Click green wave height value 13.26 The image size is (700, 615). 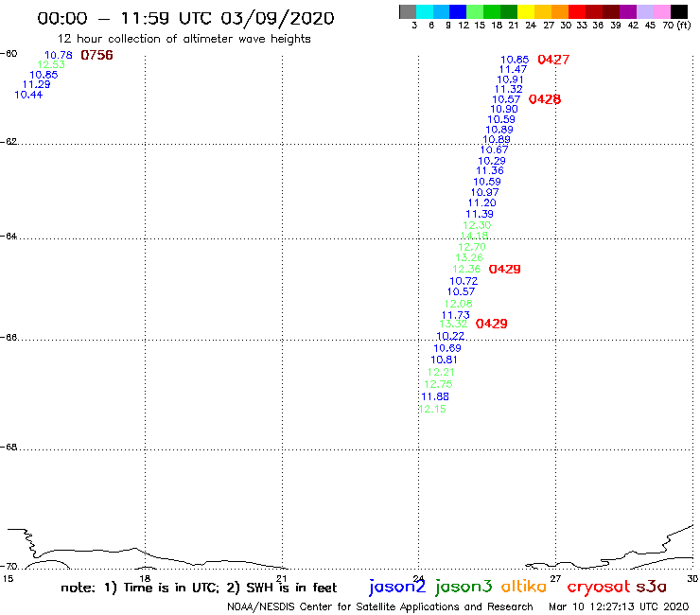[x=469, y=257]
